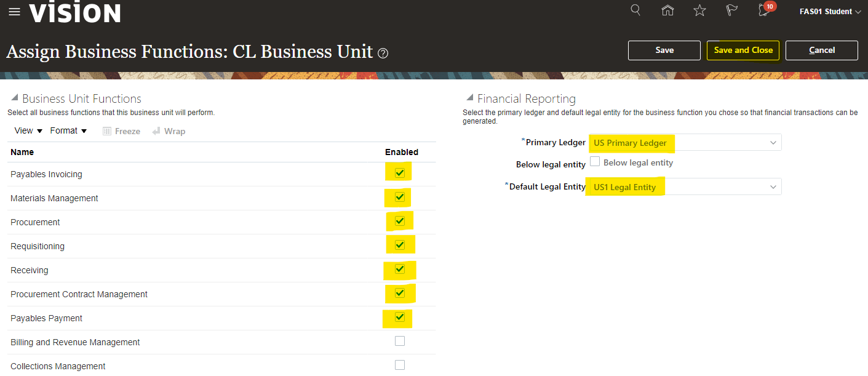Open the Watchlist flag icon
Image resolution: width=868 pixels, height=376 pixels.
point(731,10)
